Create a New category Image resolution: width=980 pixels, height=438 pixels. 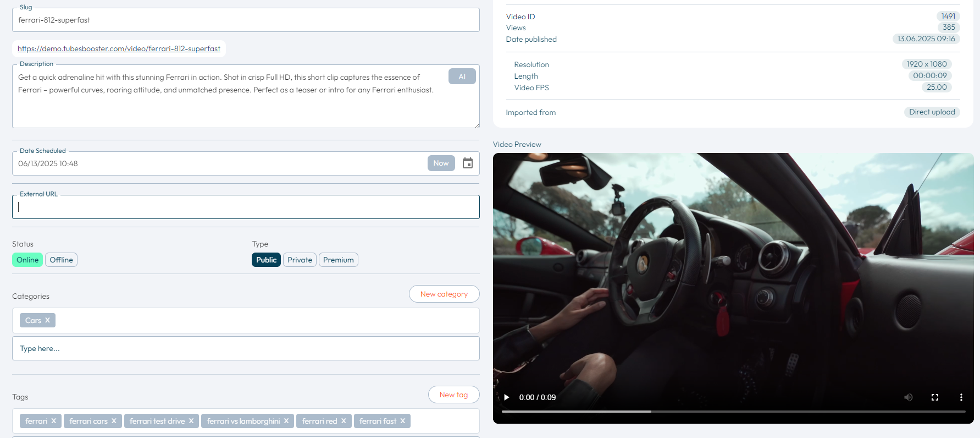444,294
